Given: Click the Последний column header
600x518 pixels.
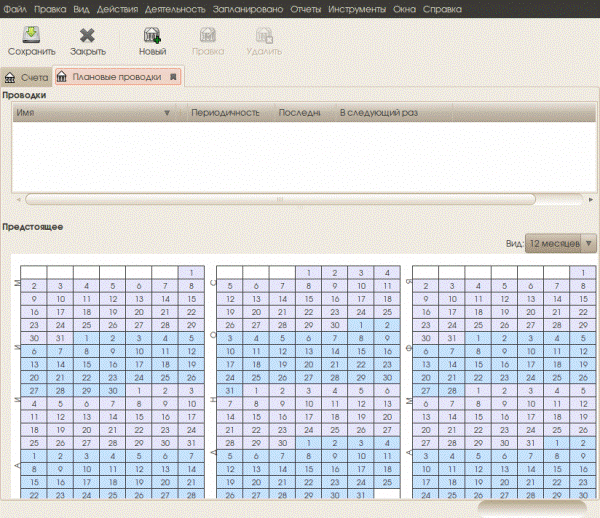Looking at the screenshot, I should tap(299, 113).
